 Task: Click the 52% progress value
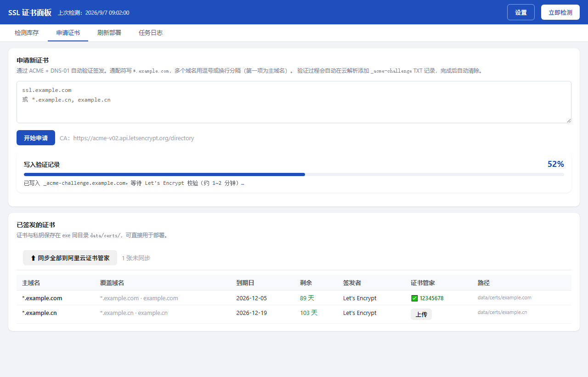point(556,164)
